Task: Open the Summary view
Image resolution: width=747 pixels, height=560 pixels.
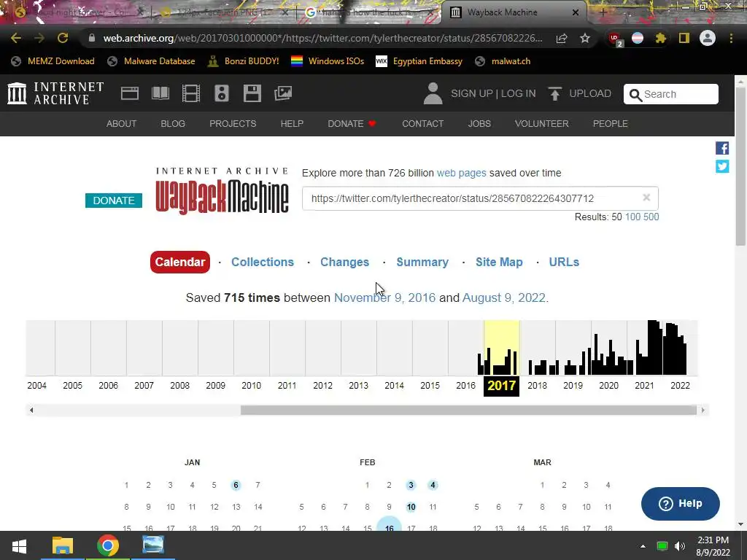Action: point(422,262)
